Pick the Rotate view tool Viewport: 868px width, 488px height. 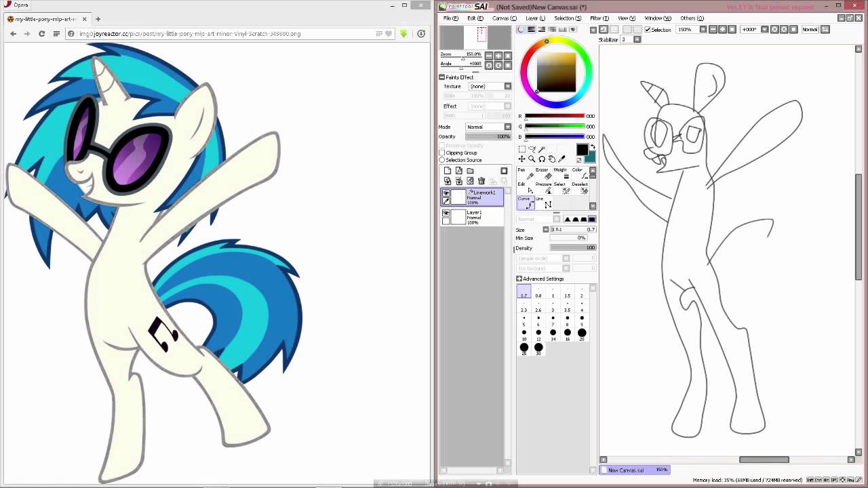click(x=542, y=159)
